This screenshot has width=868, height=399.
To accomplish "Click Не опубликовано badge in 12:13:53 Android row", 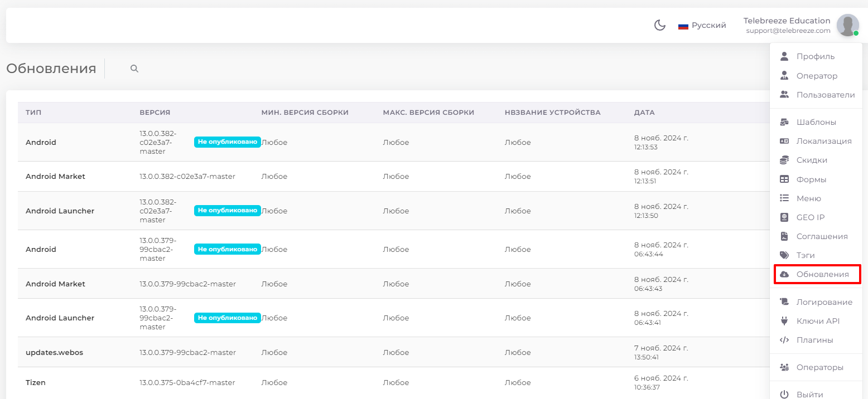I will (x=227, y=142).
